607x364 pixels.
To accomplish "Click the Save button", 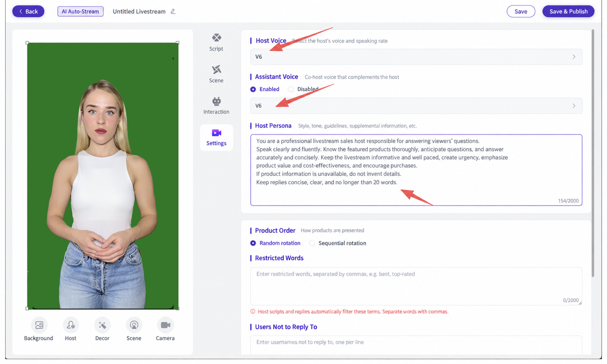I will (521, 11).
